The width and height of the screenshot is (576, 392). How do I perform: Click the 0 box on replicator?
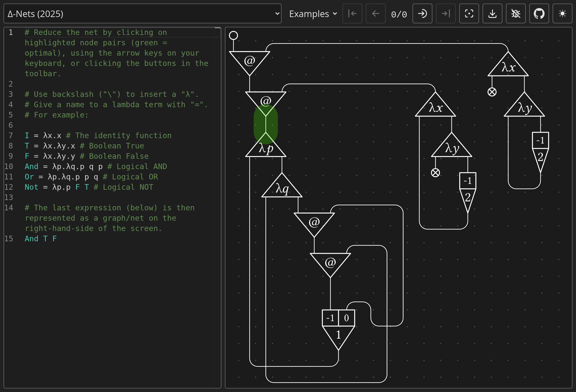point(347,318)
